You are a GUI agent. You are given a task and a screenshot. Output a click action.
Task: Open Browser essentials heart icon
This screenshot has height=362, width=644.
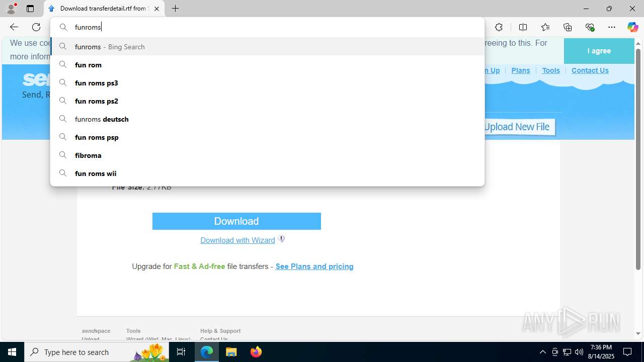point(590,27)
